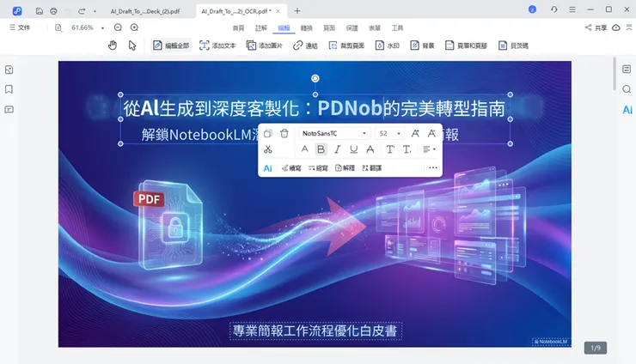Switch to the Annotate tab
636x364 pixels.
[x=261, y=28]
